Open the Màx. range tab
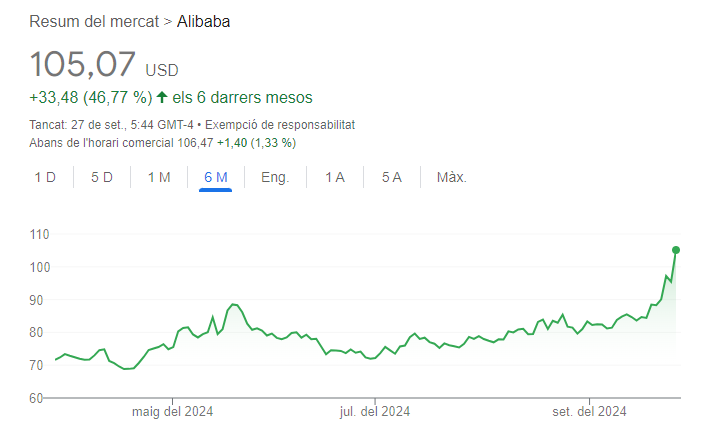The height and width of the screenshot is (428, 713). pos(452,177)
